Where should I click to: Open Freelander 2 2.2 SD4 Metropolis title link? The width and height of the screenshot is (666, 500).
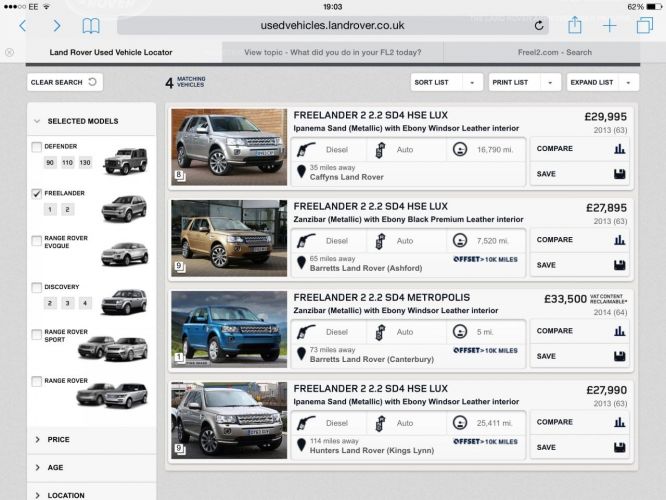click(x=381, y=297)
